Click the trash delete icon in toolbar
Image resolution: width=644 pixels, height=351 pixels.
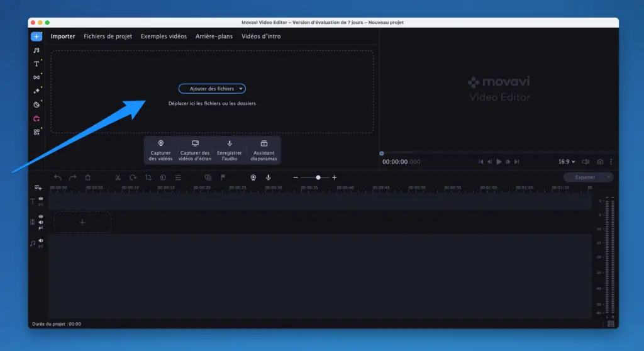pyautogui.click(x=88, y=177)
